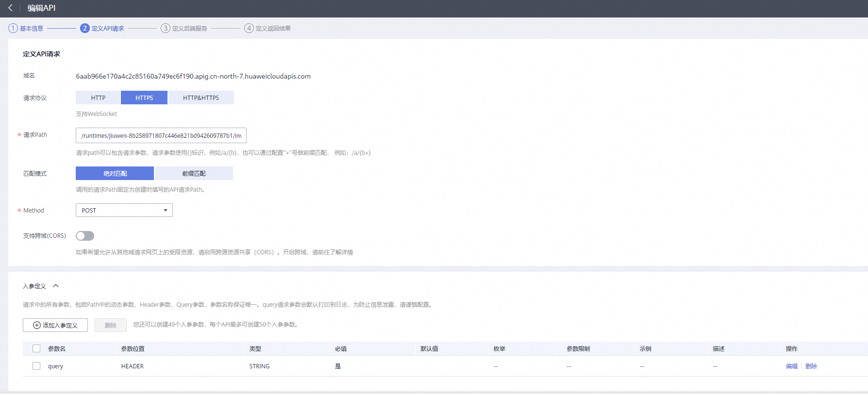Click the 示例 column header
This screenshot has width=868, height=396.
click(646, 349)
